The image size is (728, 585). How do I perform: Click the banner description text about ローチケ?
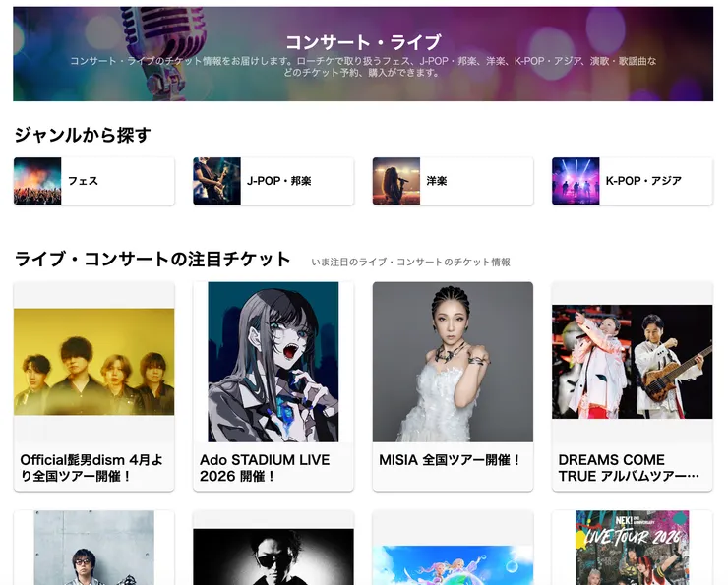click(363, 67)
